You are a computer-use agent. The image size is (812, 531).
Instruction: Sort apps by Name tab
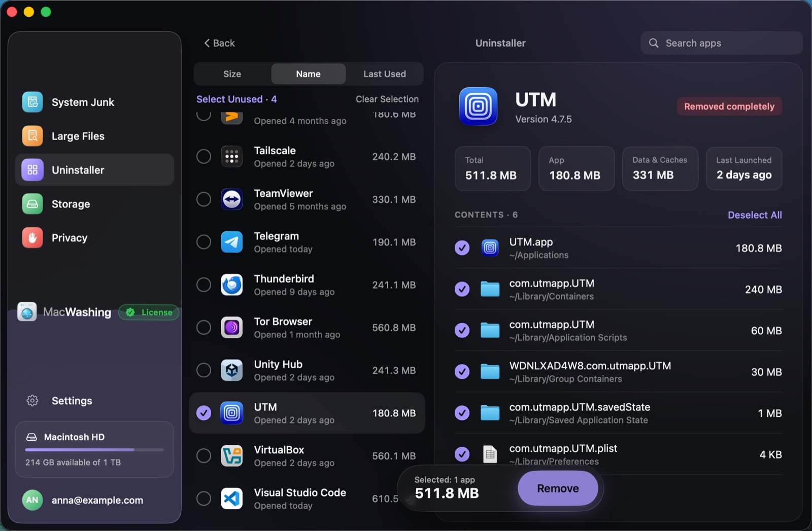coord(308,74)
